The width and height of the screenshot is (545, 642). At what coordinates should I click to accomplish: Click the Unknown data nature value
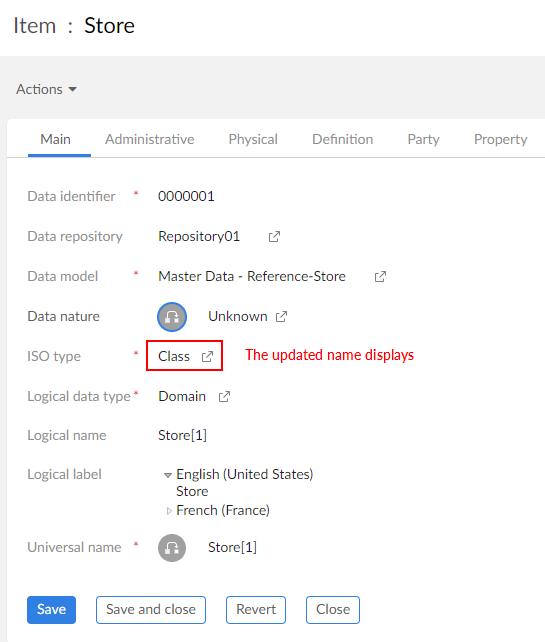click(237, 316)
